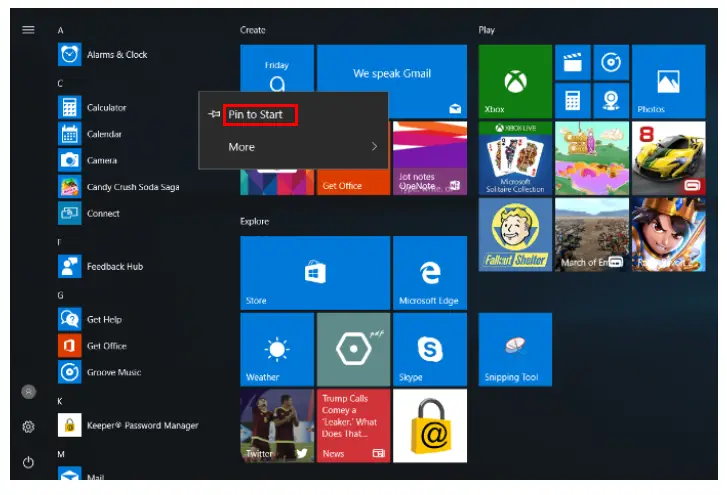727x495 pixels.
Task: Click the letter C section header
Action: (x=60, y=83)
